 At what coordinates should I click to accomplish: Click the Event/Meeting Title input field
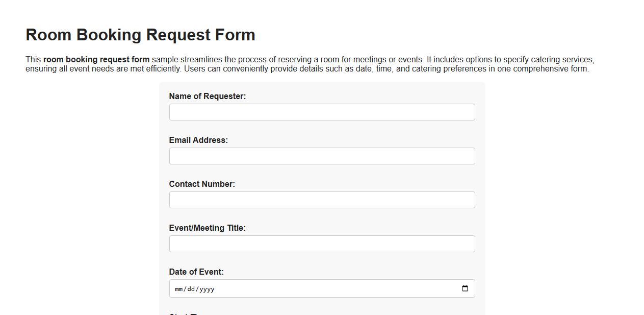pyautogui.click(x=322, y=244)
